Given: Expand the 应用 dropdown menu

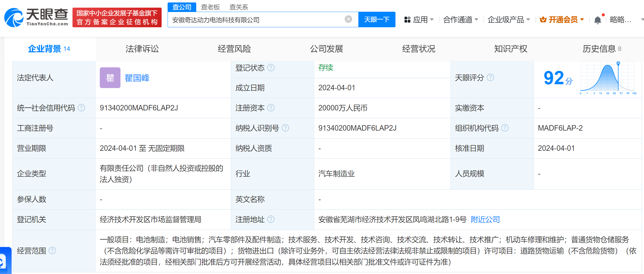Looking at the screenshot, I should pyautogui.click(x=419, y=20).
